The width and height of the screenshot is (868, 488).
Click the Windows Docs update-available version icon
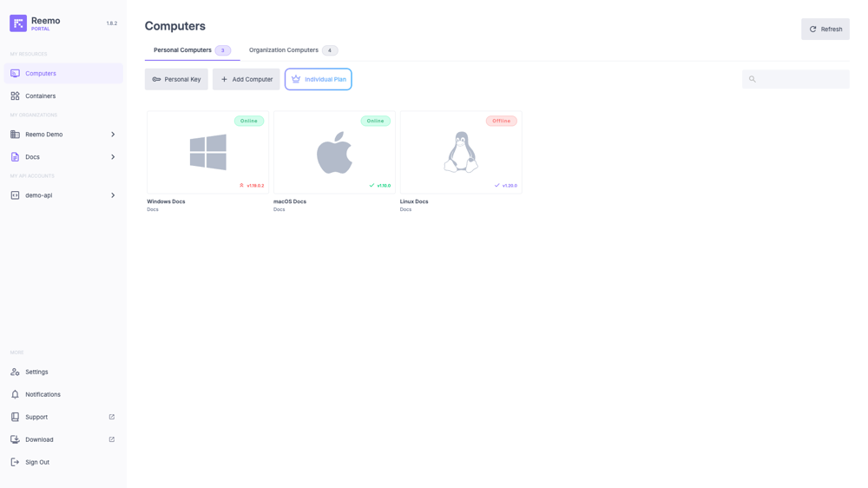241,185
